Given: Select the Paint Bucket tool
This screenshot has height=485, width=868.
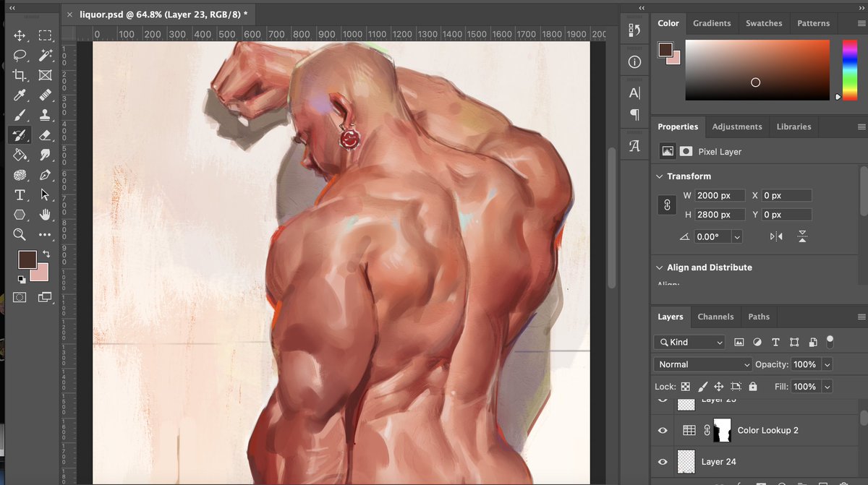Looking at the screenshot, I should (20, 155).
